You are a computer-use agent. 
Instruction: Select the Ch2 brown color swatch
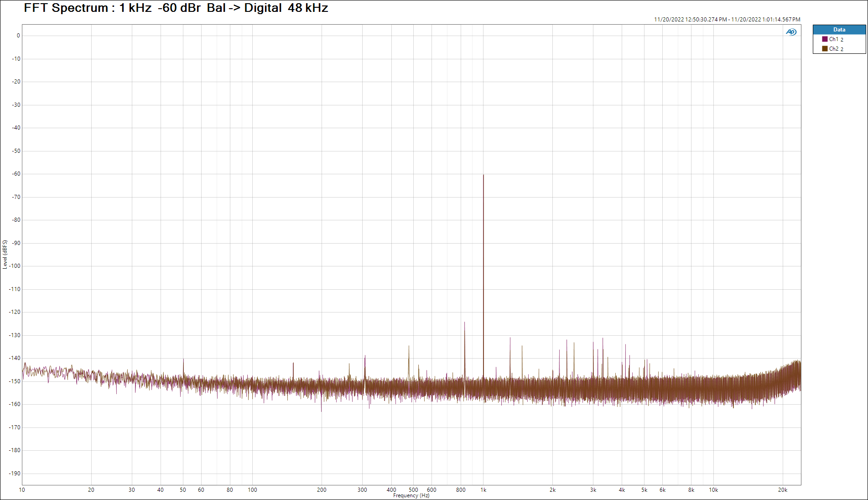[825, 49]
